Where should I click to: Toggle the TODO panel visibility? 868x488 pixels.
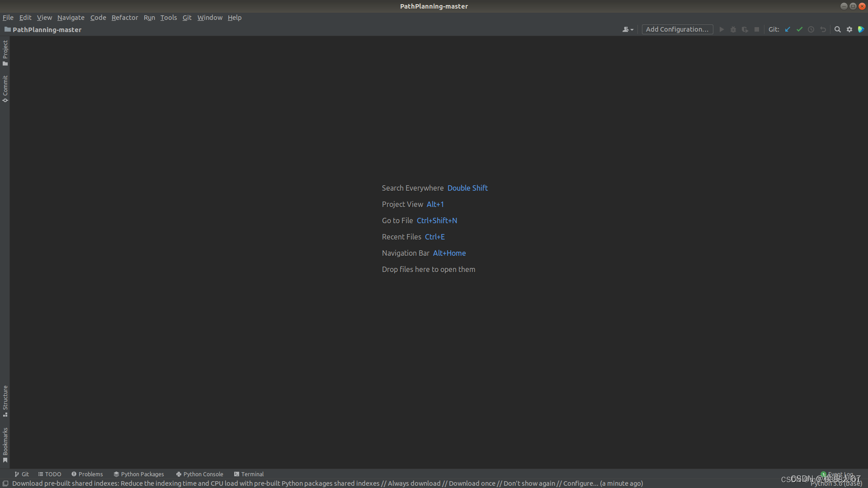tap(50, 474)
